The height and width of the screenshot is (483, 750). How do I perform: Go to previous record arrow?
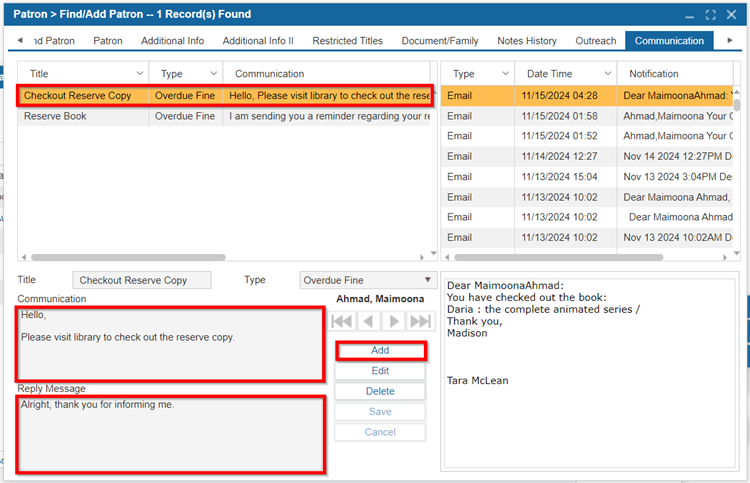(368, 321)
